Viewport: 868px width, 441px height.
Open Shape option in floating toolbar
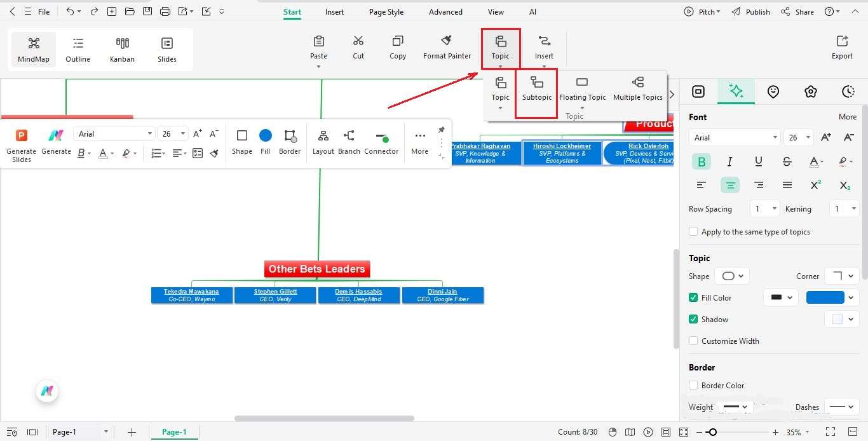(x=242, y=142)
